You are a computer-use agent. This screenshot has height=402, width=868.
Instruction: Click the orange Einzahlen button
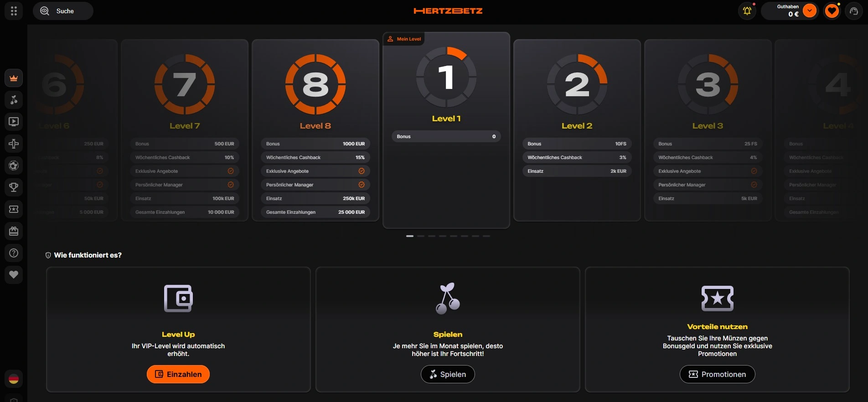point(178,374)
